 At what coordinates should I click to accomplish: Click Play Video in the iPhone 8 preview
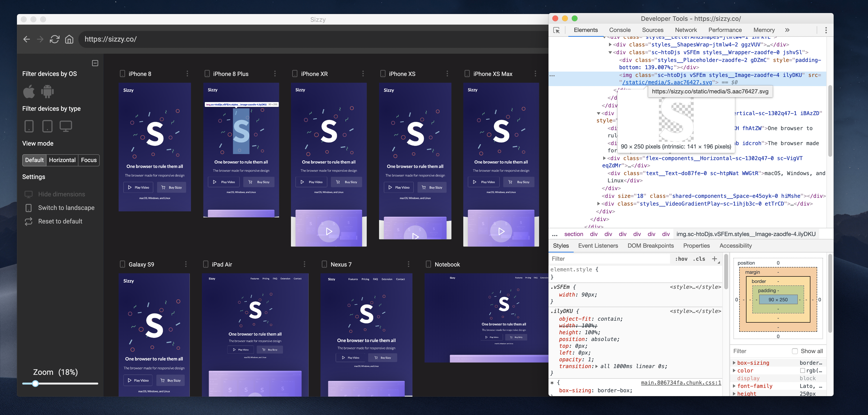[x=138, y=187]
